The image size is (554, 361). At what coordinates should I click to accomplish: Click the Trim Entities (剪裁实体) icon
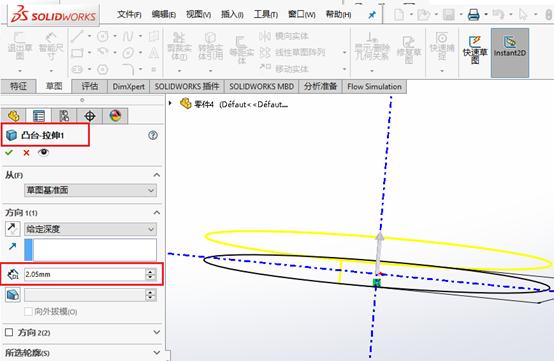tap(179, 46)
